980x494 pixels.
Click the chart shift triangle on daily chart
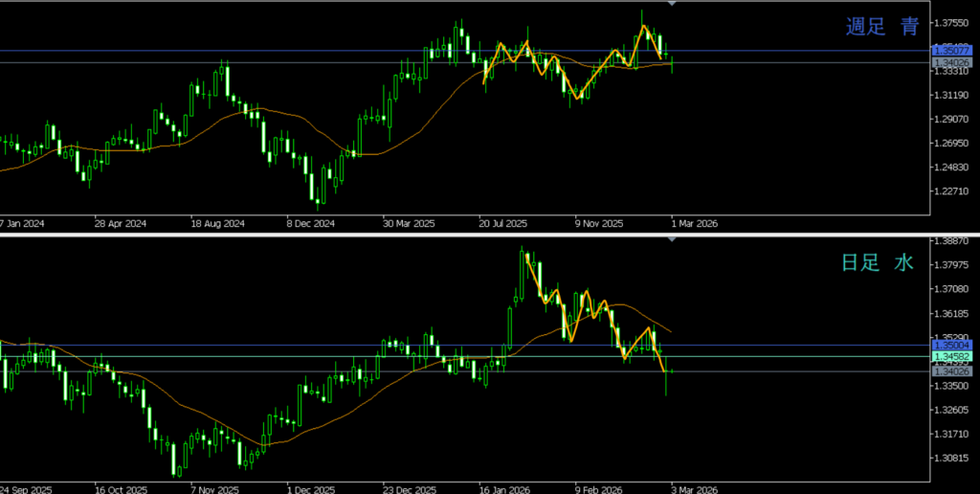click(x=672, y=238)
